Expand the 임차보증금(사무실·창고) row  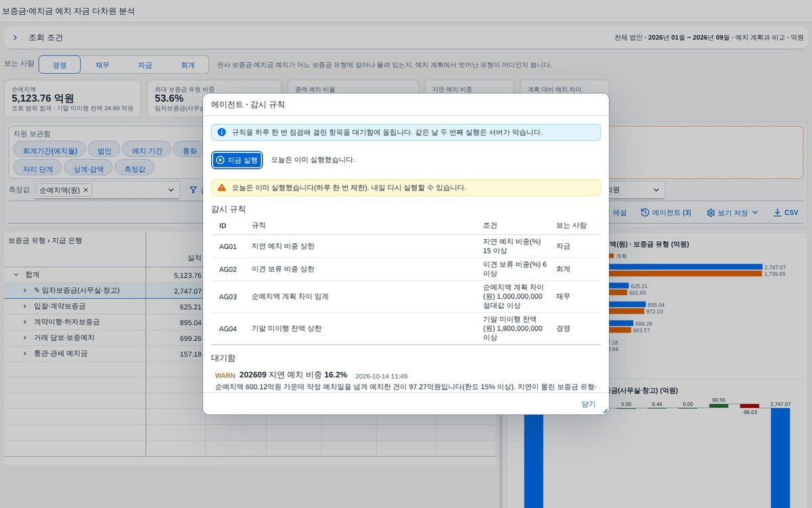25,291
